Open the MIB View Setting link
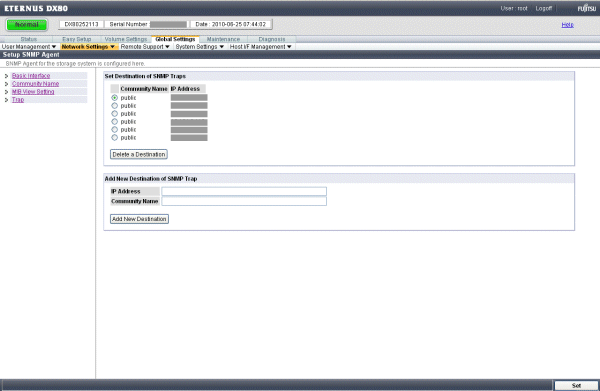Screen dimensions: 600x391 click(33, 92)
